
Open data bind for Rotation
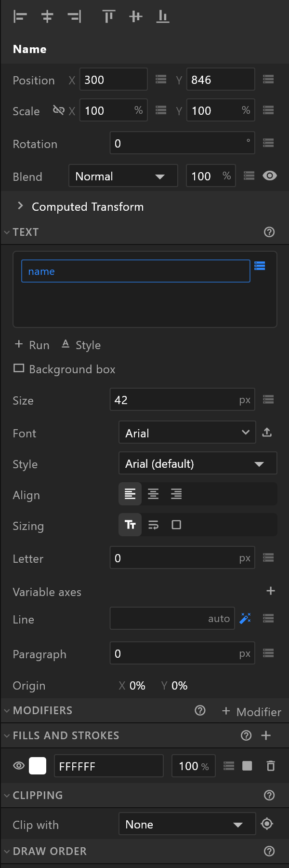(268, 143)
